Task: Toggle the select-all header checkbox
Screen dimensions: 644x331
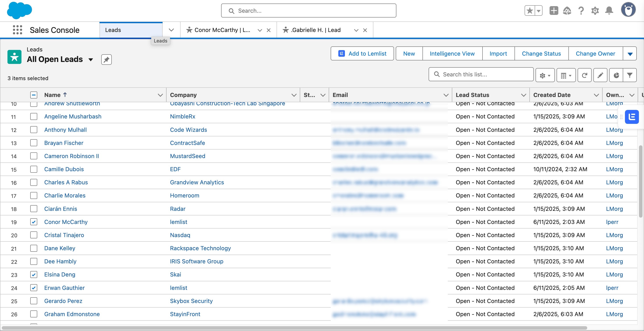Action: click(x=34, y=95)
